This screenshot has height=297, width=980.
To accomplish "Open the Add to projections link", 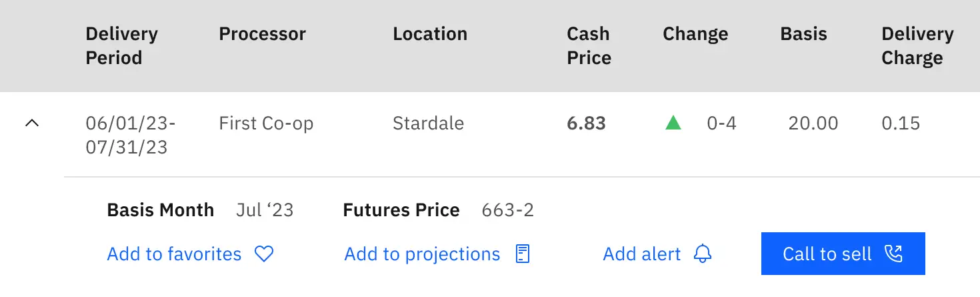I will click(x=422, y=254).
